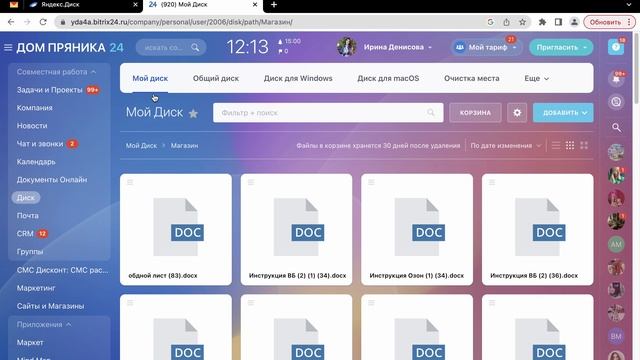This screenshot has height=360, width=640.
Task: Open help question mark icon
Action: [x=616, y=47]
